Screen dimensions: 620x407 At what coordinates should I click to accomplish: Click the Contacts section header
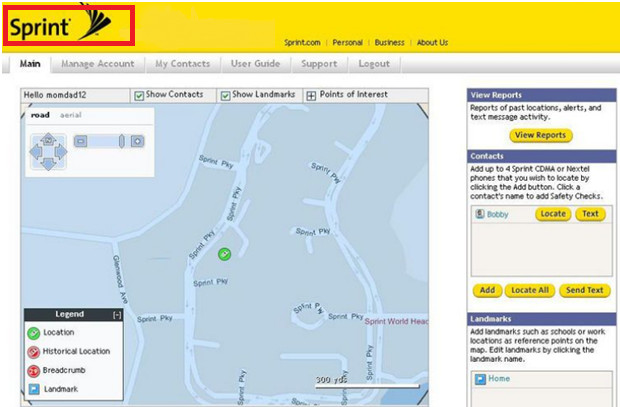click(x=541, y=156)
